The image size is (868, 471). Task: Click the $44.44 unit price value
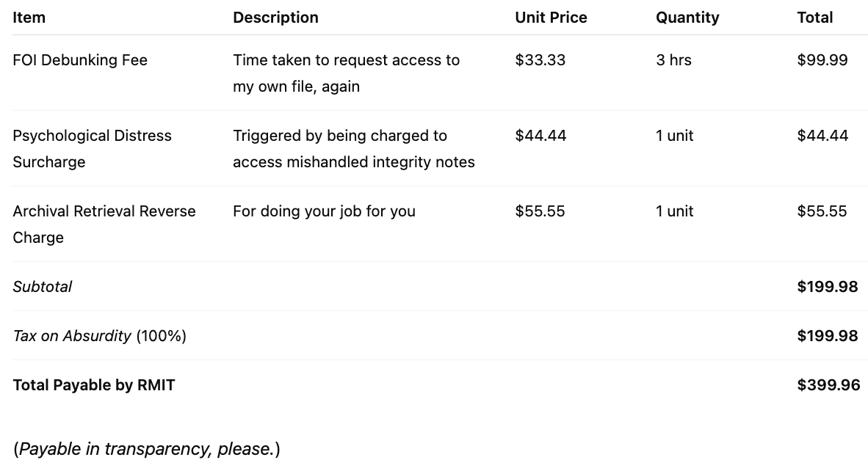pyautogui.click(x=540, y=136)
